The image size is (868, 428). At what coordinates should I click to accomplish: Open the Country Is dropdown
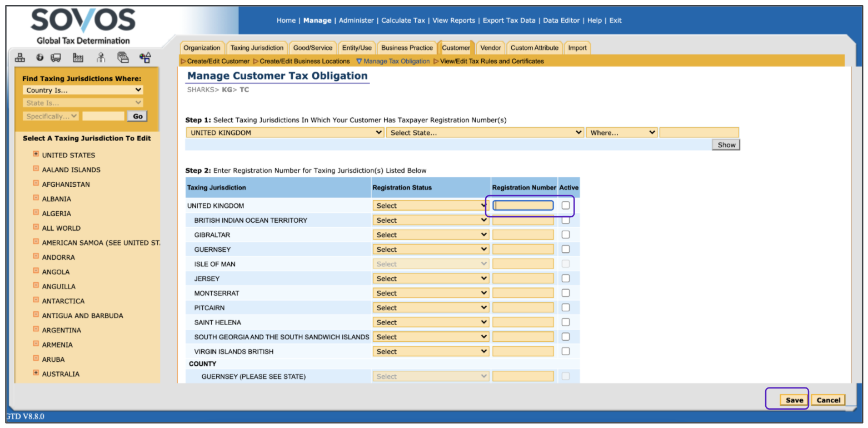83,90
